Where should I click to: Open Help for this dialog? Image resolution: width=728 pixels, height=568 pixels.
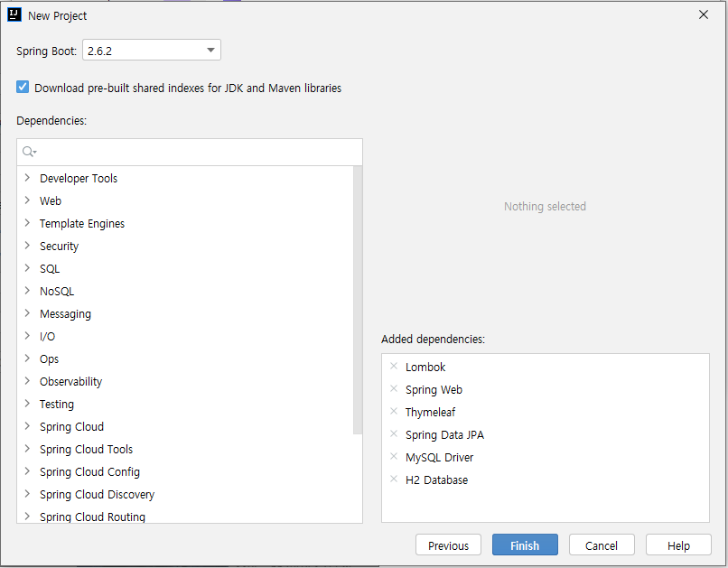point(678,545)
